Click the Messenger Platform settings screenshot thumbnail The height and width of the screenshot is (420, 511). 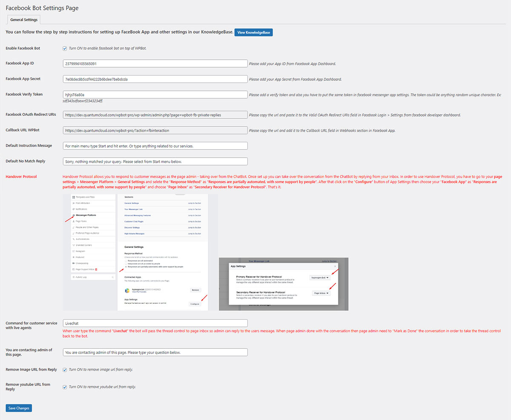point(140,252)
